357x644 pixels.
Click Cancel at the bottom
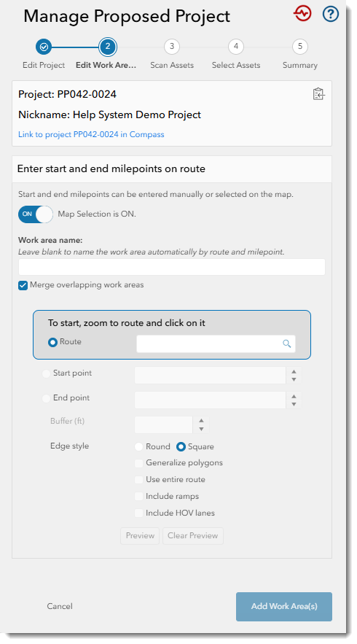point(60,606)
